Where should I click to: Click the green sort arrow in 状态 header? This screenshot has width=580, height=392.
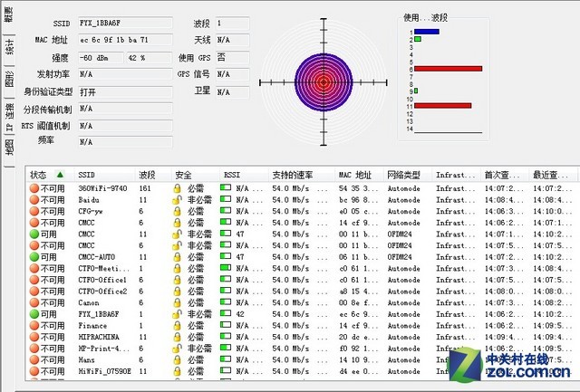[x=60, y=175]
